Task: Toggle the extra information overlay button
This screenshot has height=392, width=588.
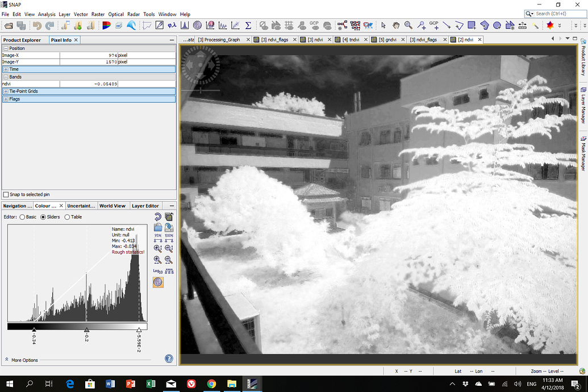Action: pyautogui.click(x=158, y=282)
